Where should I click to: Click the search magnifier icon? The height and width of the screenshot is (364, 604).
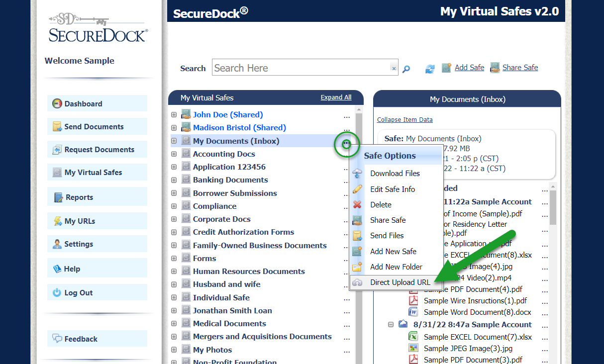(x=406, y=69)
